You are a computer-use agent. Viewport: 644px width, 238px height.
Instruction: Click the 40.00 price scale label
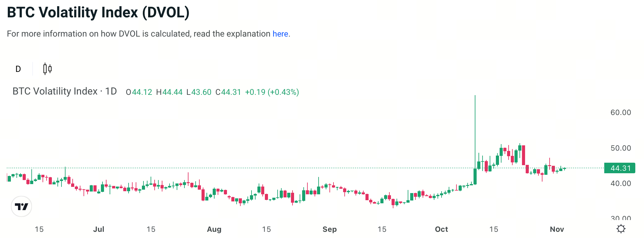pyautogui.click(x=620, y=183)
